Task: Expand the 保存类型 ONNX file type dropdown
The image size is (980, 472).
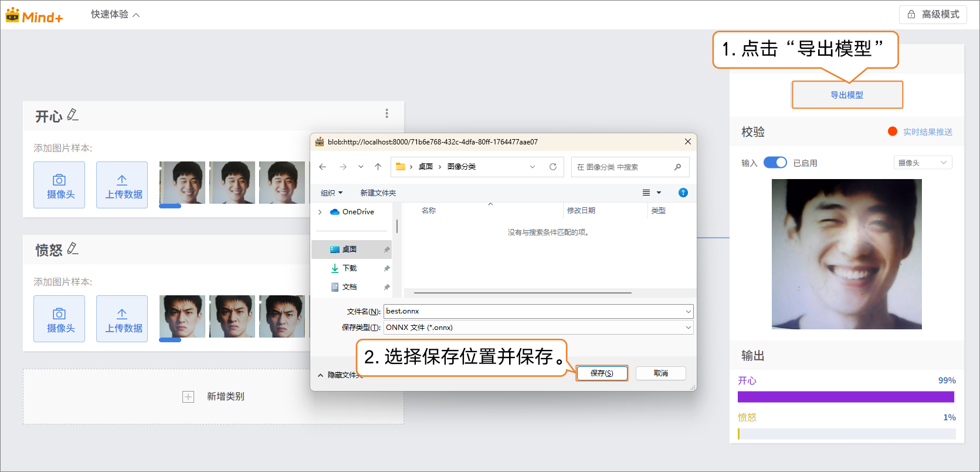Action: point(688,328)
